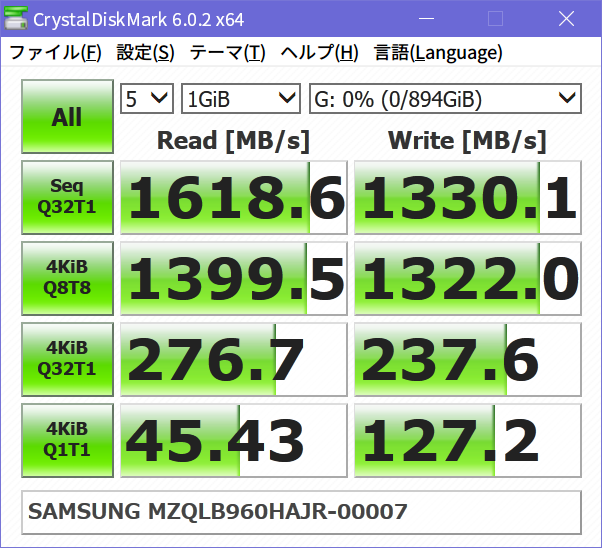Open the 設定(S) settings menu
Screen dimensions: 602x548
[x=145, y=53]
